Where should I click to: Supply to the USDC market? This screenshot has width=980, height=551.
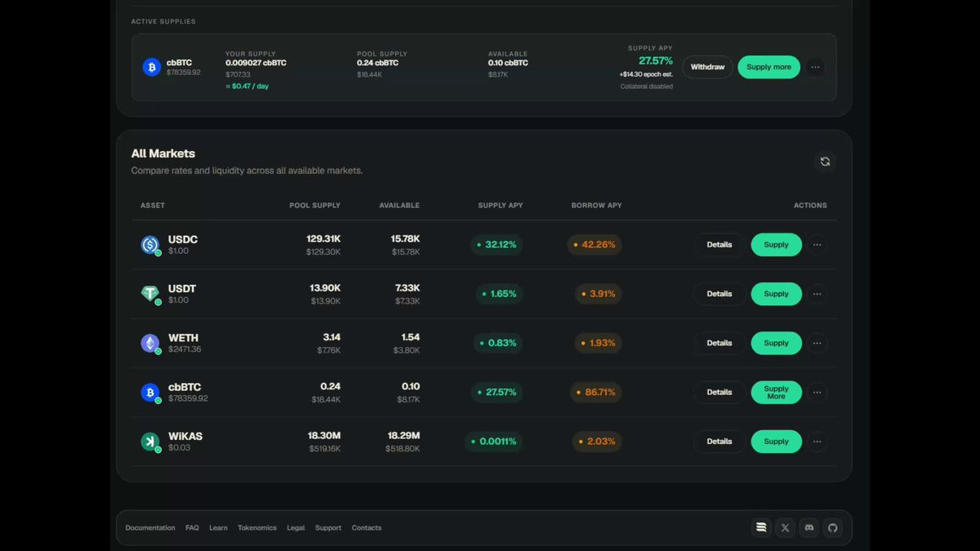[x=777, y=245]
